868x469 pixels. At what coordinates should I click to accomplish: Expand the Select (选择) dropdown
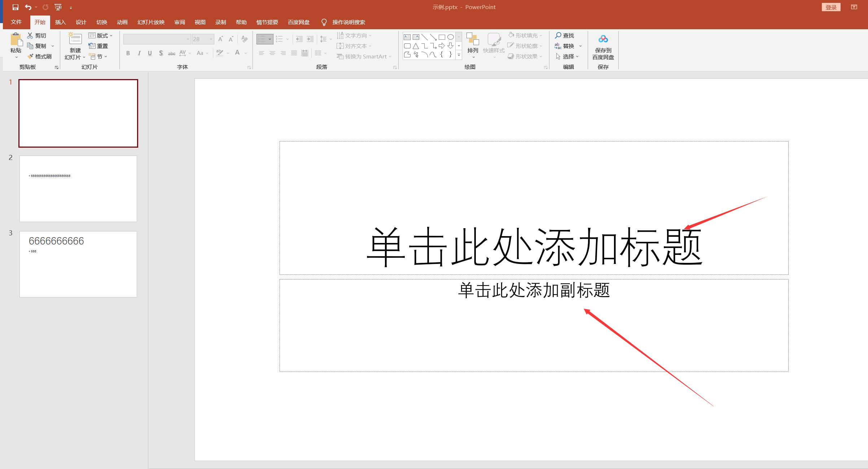tap(568, 56)
